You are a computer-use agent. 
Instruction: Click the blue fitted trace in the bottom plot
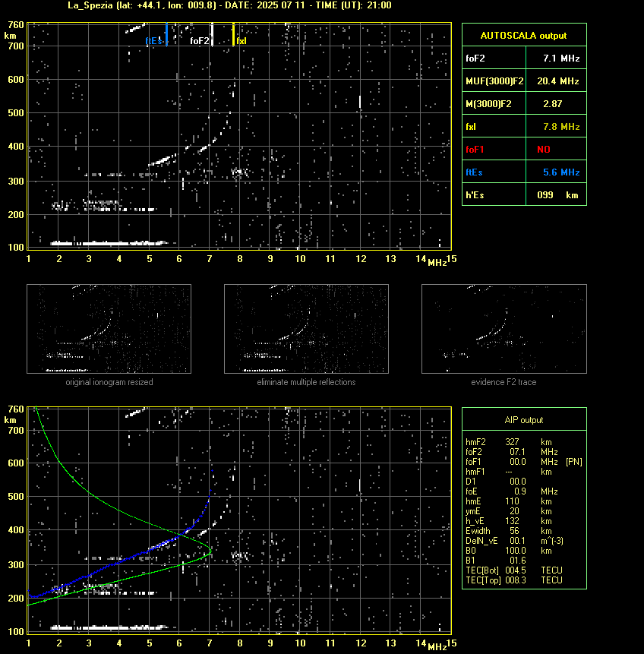click(121, 563)
